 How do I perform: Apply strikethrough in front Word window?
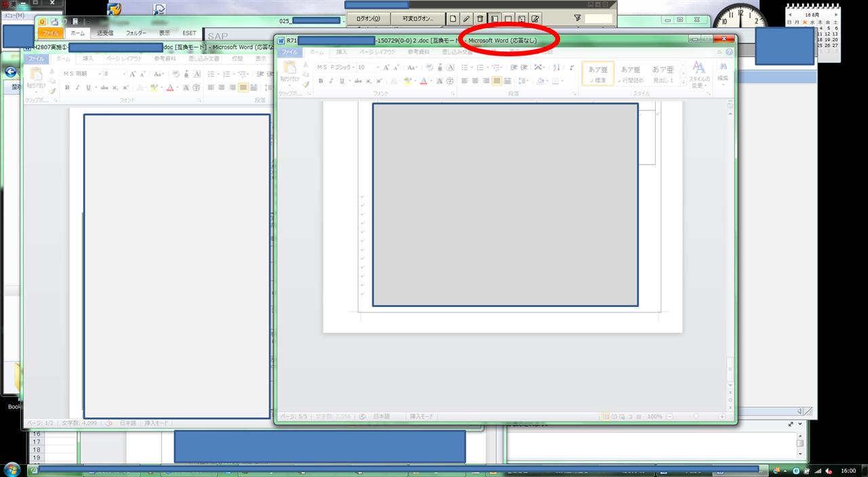click(357, 81)
